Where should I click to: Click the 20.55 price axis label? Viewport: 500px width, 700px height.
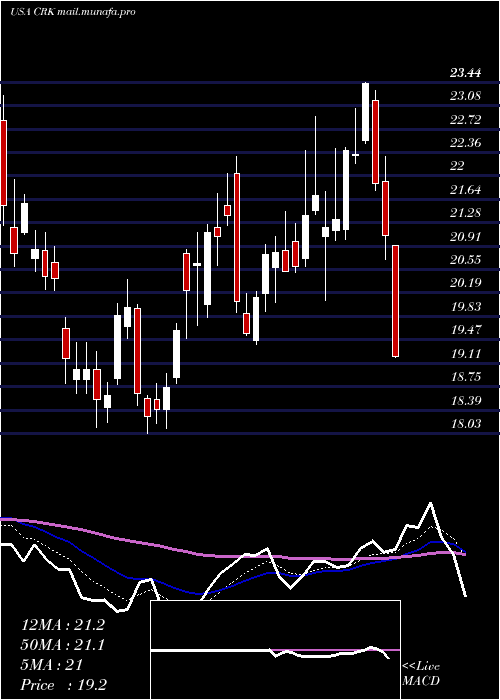[466, 259]
